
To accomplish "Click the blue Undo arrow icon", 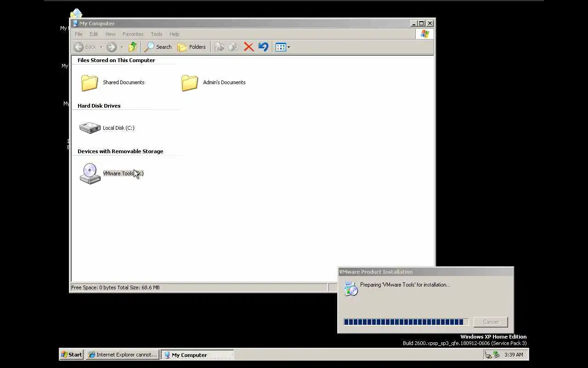I will (263, 47).
